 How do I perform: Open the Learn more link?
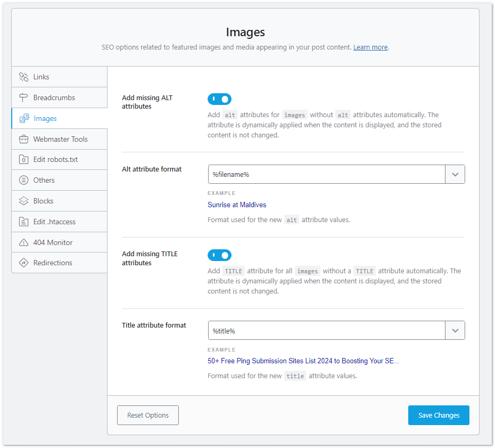point(370,47)
